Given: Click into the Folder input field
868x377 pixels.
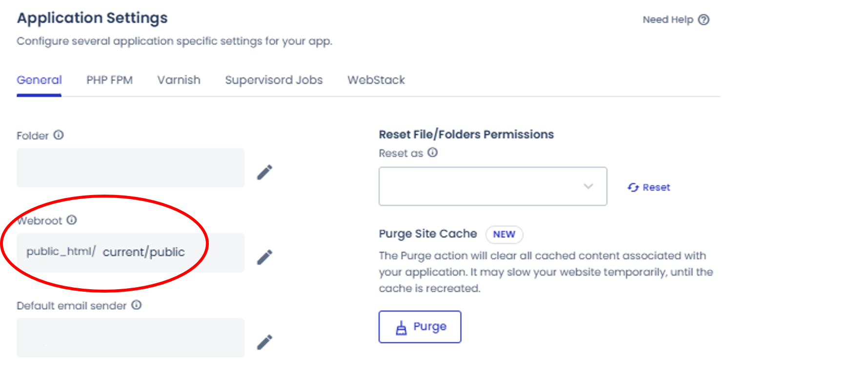Looking at the screenshot, I should tap(130, 168).
